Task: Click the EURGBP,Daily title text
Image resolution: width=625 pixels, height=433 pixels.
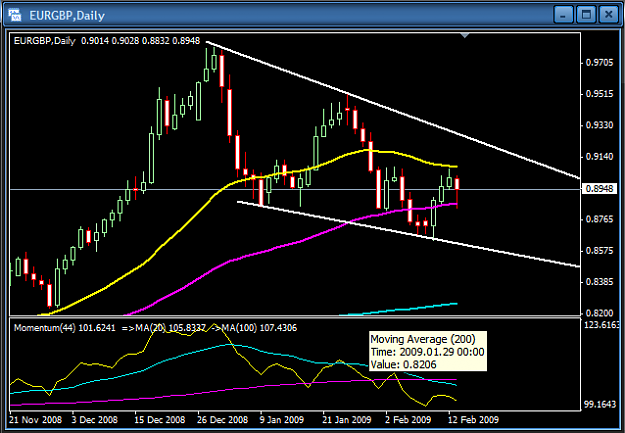Action: (67, 16)
